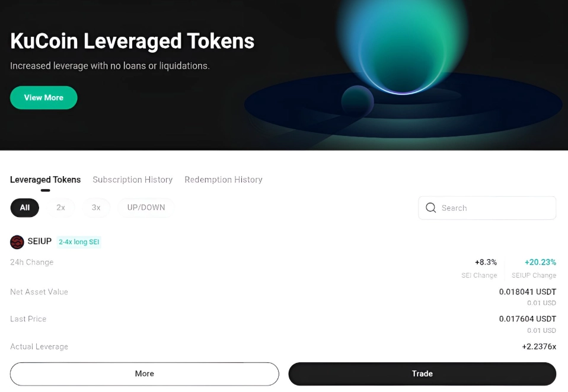The height and width of the screenshot is (392, 568).
Task: Switch to the Subscription History tab
Action: click(x=132, y=180)
